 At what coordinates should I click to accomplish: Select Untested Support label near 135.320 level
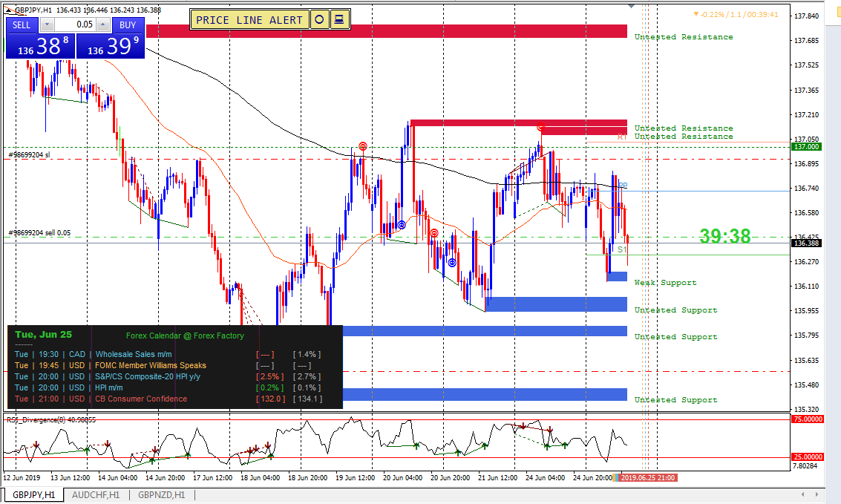coord(675,400)
